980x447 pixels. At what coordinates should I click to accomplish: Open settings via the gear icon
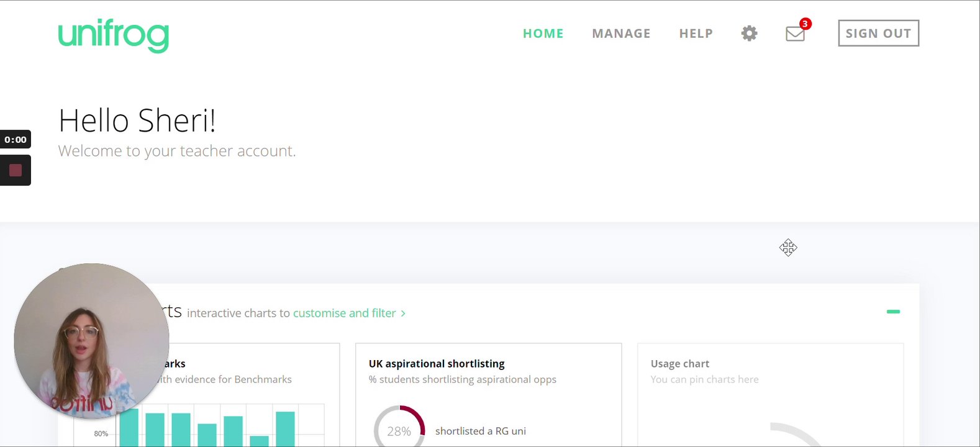pos(750,34)
